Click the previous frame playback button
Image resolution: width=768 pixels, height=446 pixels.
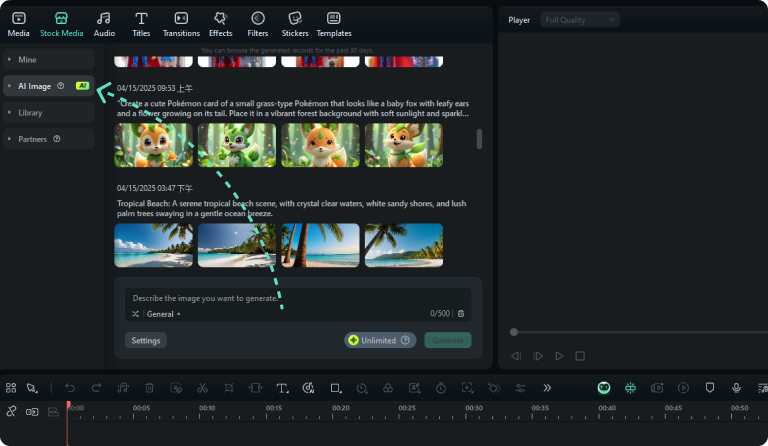(516, 356)
